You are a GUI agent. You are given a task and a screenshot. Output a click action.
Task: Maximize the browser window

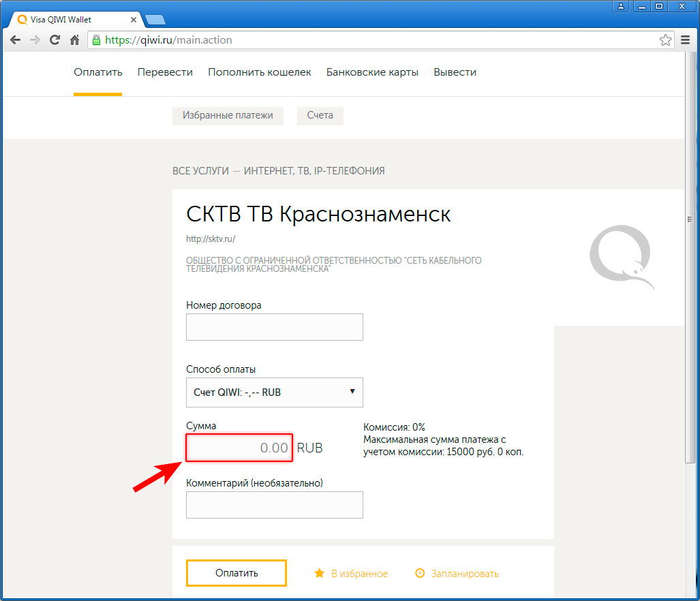pyautogui.click(x=659, y=6)
